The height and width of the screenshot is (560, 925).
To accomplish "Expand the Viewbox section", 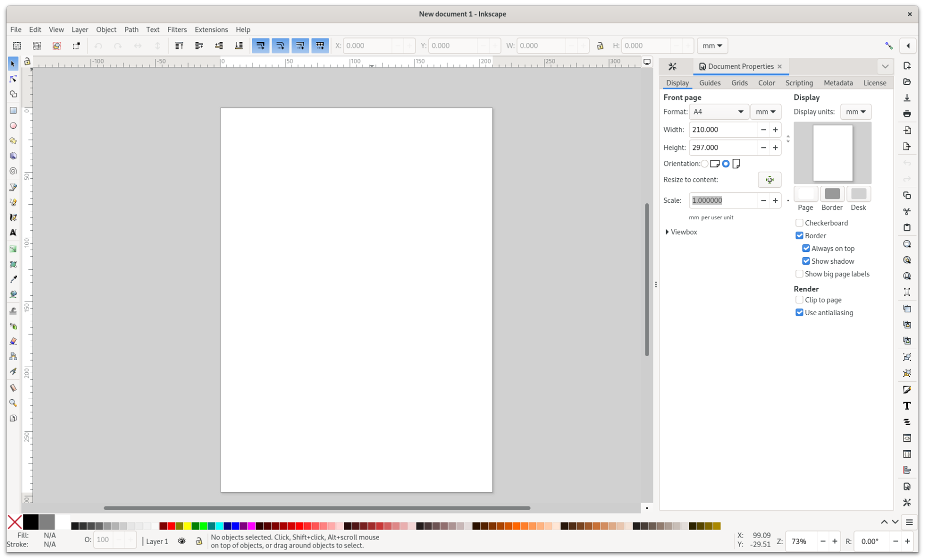I will coord(667,232).
